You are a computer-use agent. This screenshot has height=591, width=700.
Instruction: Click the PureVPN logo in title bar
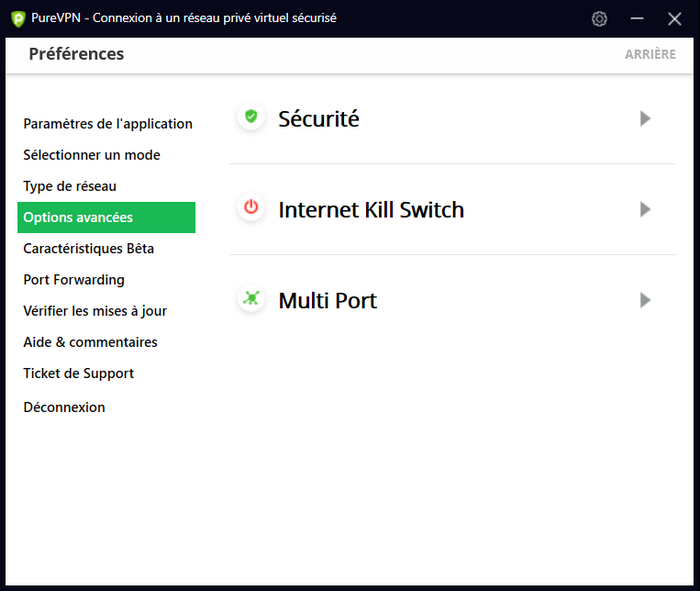click(x=18, y=19)
